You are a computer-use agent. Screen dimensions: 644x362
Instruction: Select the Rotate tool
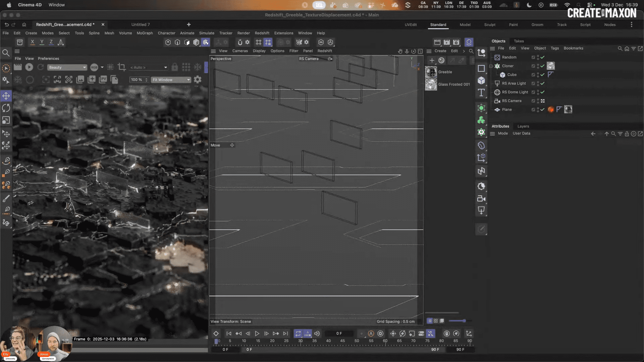[6, 108]
